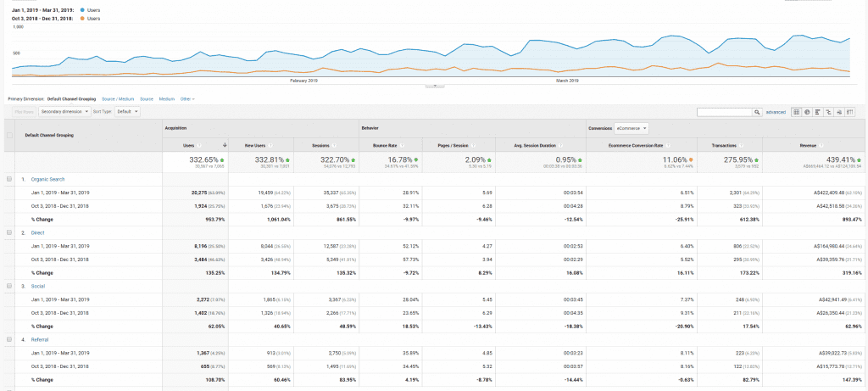Select the Source / Medium primary dimension
The width and height of the screenshot is (868, 391).
[x=118, y=98]
